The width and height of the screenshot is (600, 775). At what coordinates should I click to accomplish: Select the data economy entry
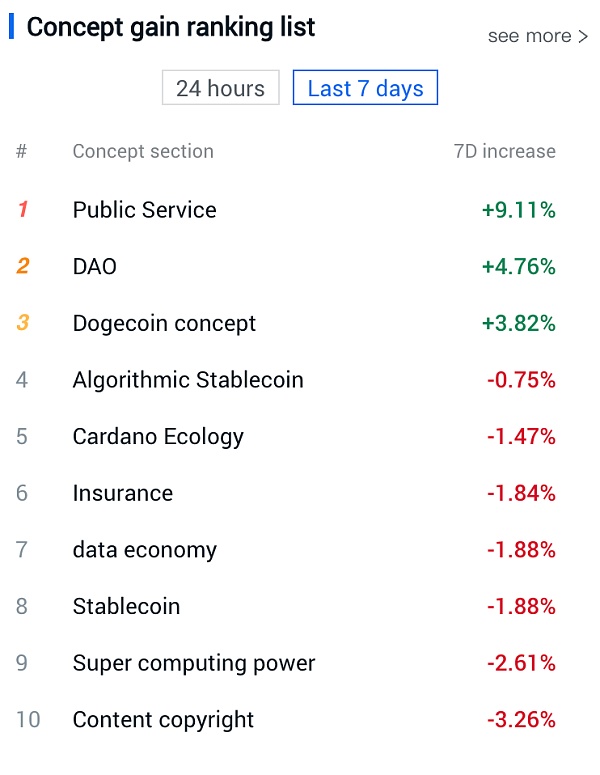[x=145, y=550]
